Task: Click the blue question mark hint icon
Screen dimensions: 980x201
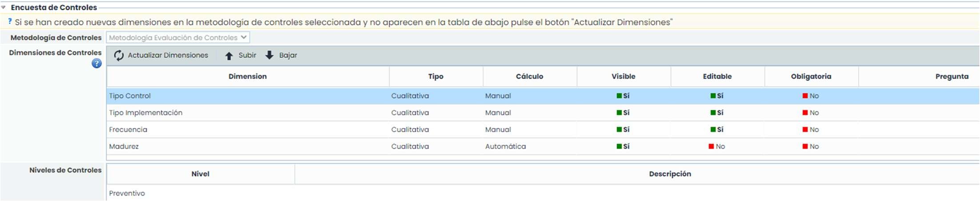Action: (10, 21)
